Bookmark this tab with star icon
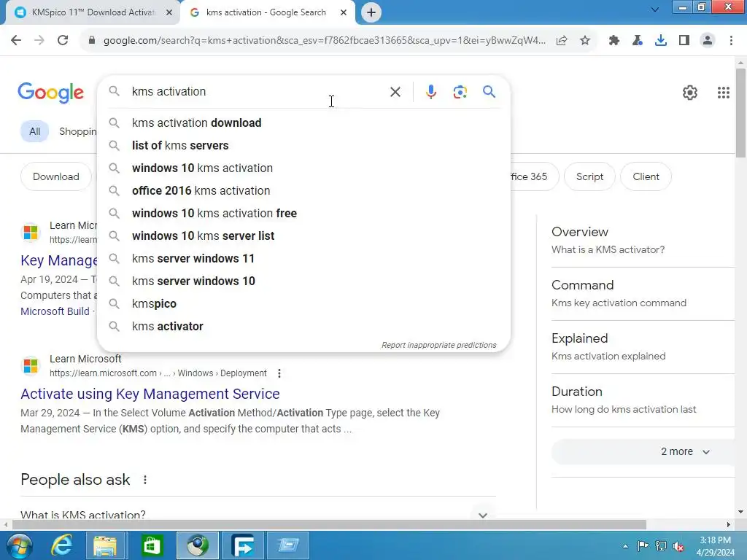The height and width of the screenshot is (560, 747). click(x=585, y=41)
